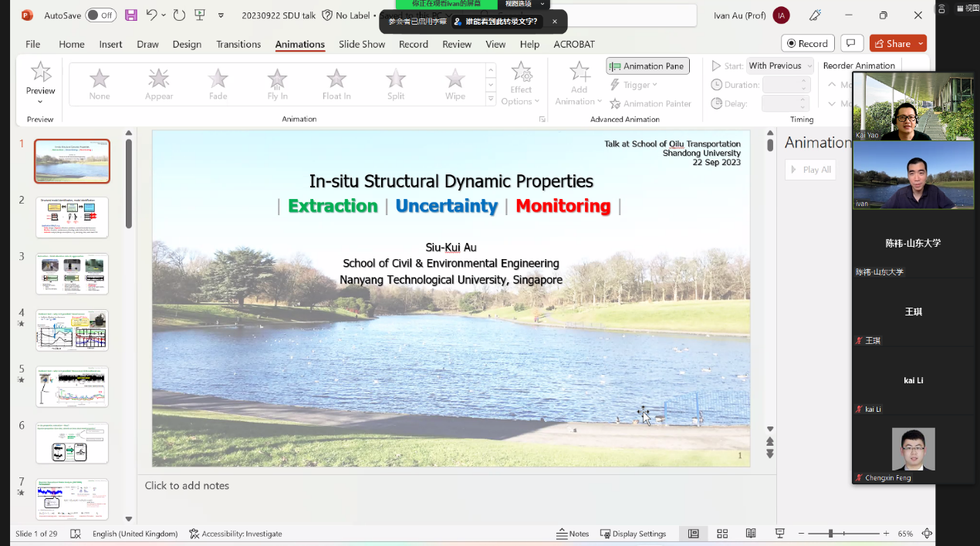Select slide 6 thumbnail
980x546 pixels.
pyautogui.click(x=72, y=443)
